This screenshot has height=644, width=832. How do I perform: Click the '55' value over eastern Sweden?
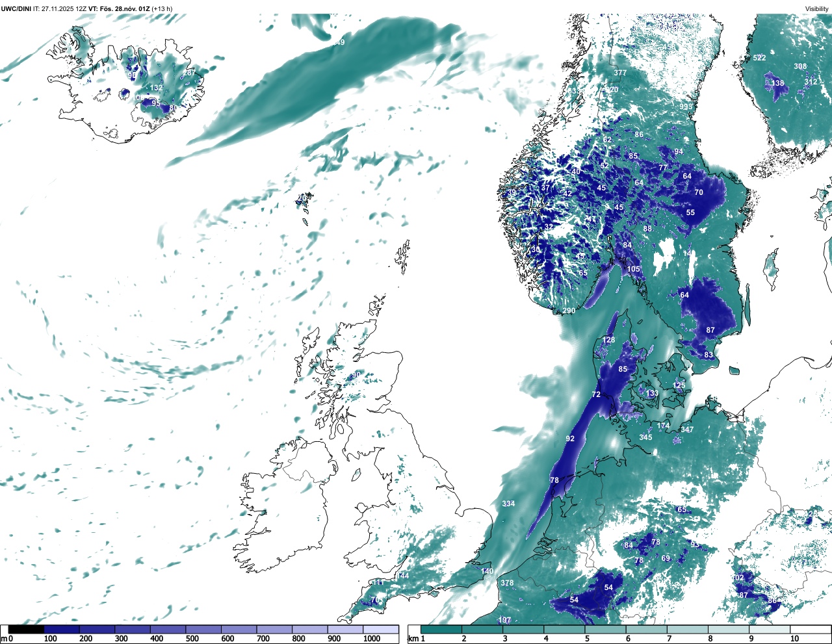click(x=690, y=213)
